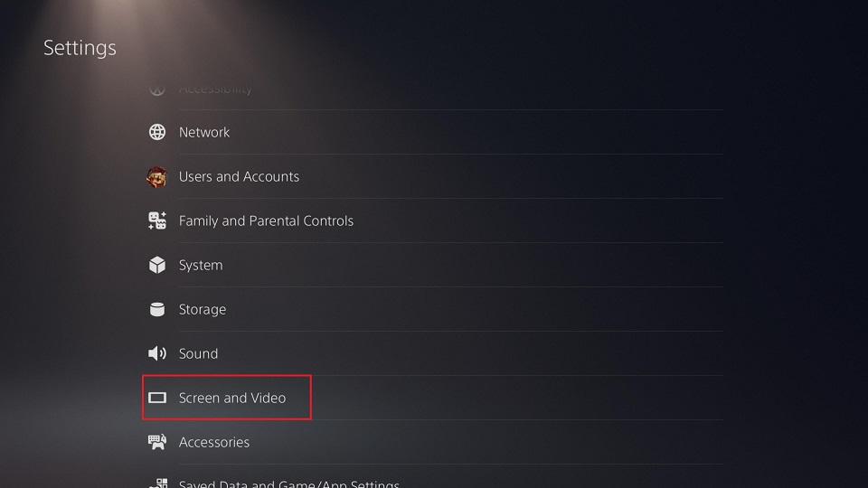This screenshot has height=488, width=868.
Task: Click the Storage cylinder icon
Action: point(157,309)
